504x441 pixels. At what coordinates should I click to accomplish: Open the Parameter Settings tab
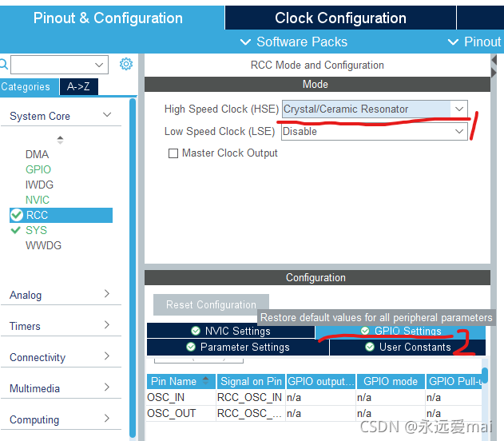coord(238,348)
